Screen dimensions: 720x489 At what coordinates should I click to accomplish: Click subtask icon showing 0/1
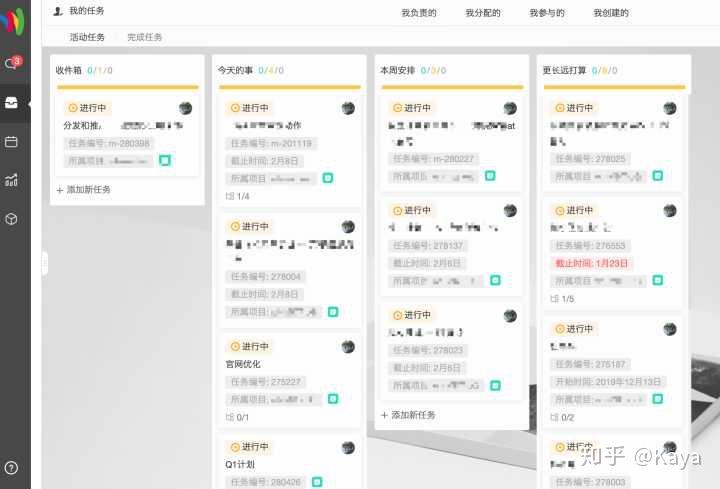[x=230, y=417]
